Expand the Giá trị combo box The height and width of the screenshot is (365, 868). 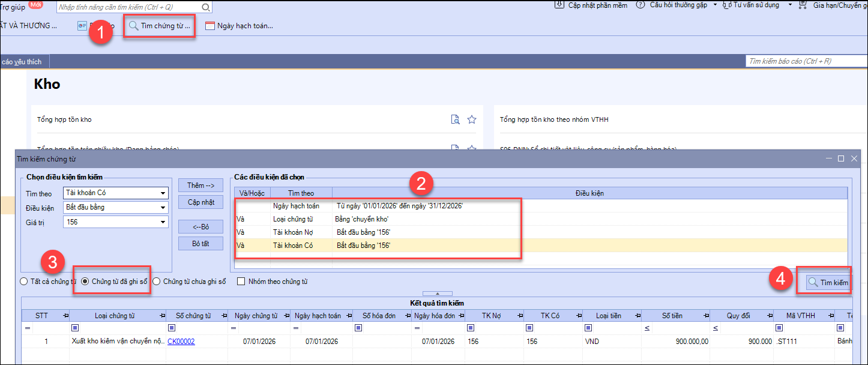[163, 222]
